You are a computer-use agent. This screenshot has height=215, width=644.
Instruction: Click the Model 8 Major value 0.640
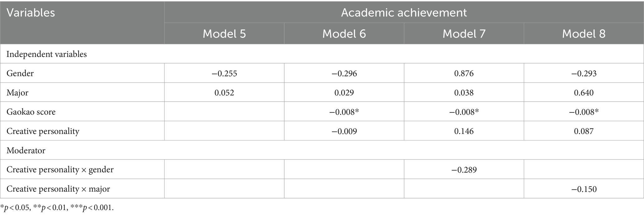[584, 93]
